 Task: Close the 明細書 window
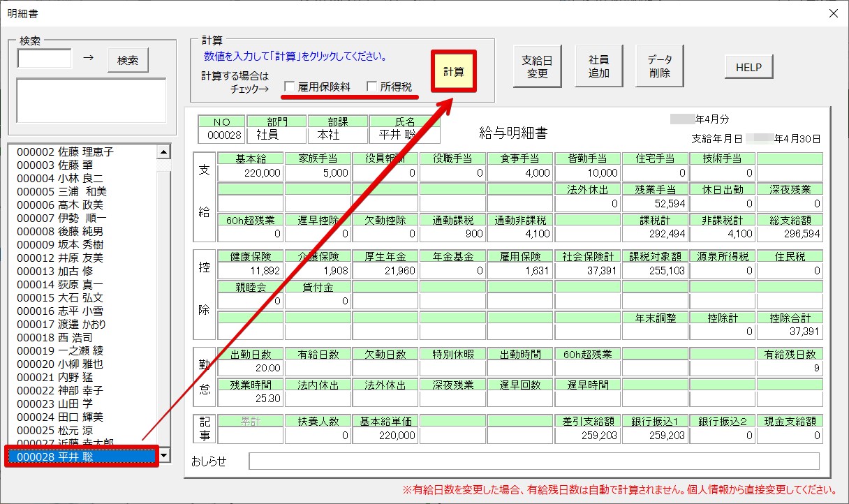tap(832, 13)
